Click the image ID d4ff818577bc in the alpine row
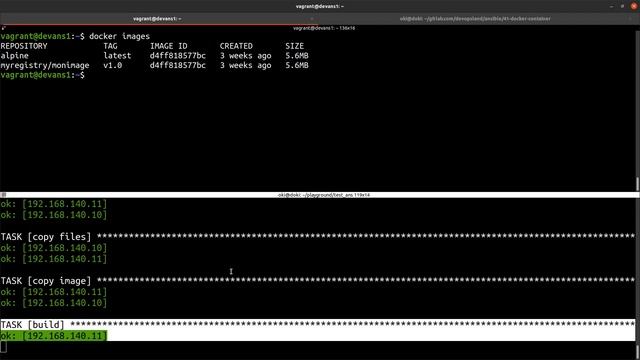Image resolution: width=640 pixels, height=360 pixels. (x=178, y=56)
